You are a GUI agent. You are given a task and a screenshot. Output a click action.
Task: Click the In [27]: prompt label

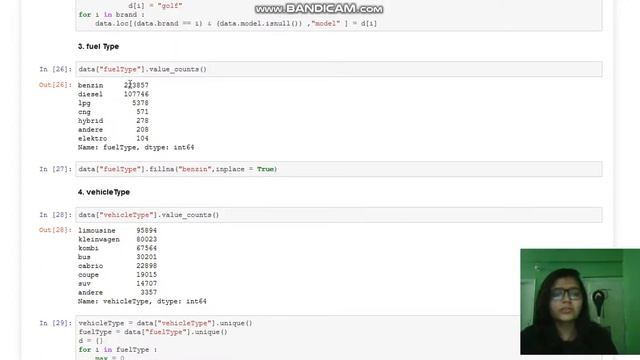pyautogui.click(x=55, y=169)
